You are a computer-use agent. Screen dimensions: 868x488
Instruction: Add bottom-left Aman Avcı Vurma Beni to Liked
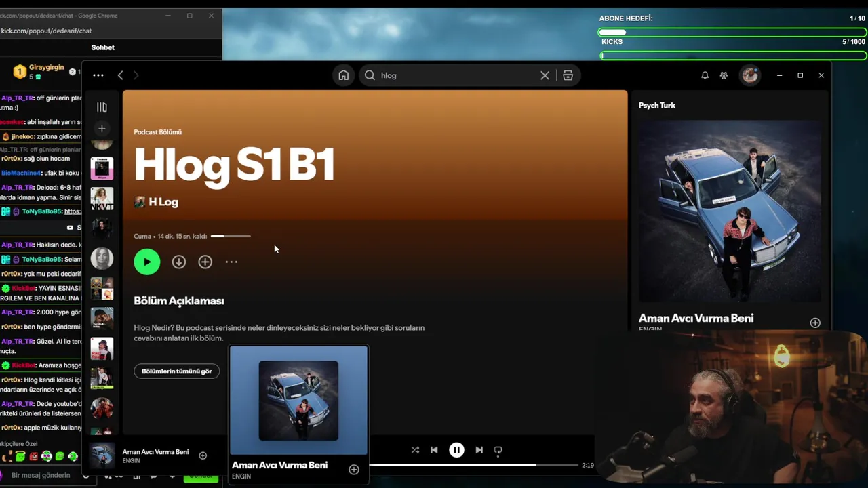pyautogui.click(x=203, y=455)
